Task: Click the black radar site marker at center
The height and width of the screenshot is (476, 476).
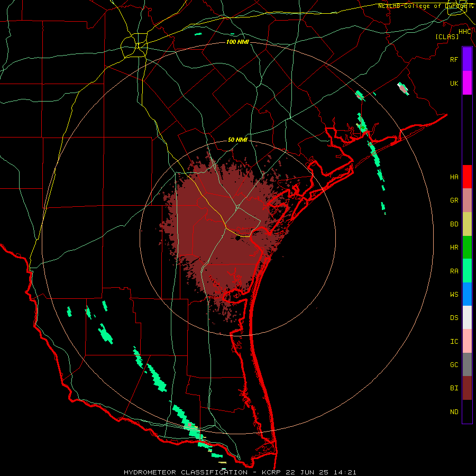Action: click(237, 239)
